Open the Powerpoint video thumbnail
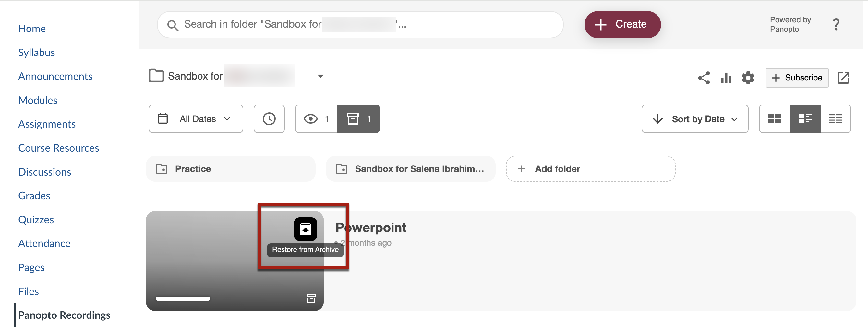868x333 pixels. (x=235, y=261)
